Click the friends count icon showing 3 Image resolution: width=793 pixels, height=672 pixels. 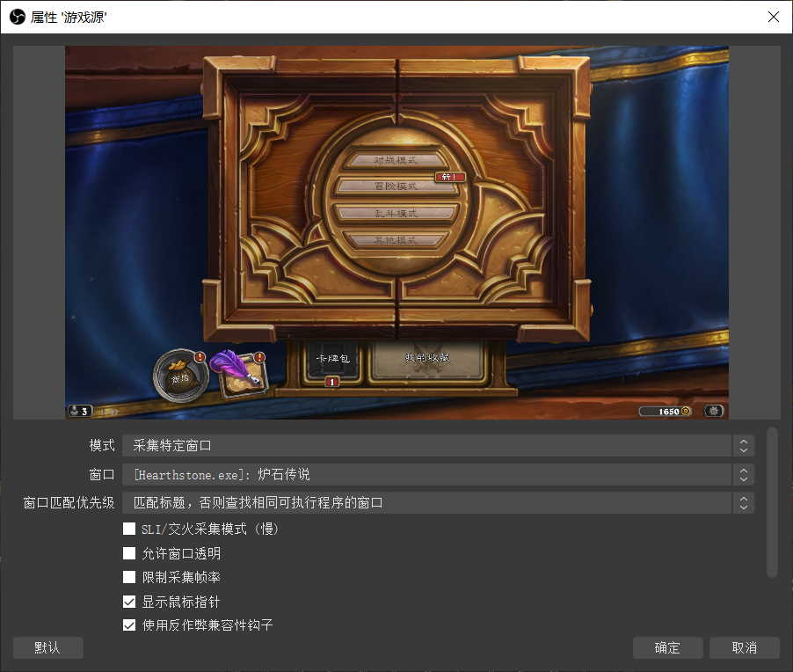(x=80, y=411)
